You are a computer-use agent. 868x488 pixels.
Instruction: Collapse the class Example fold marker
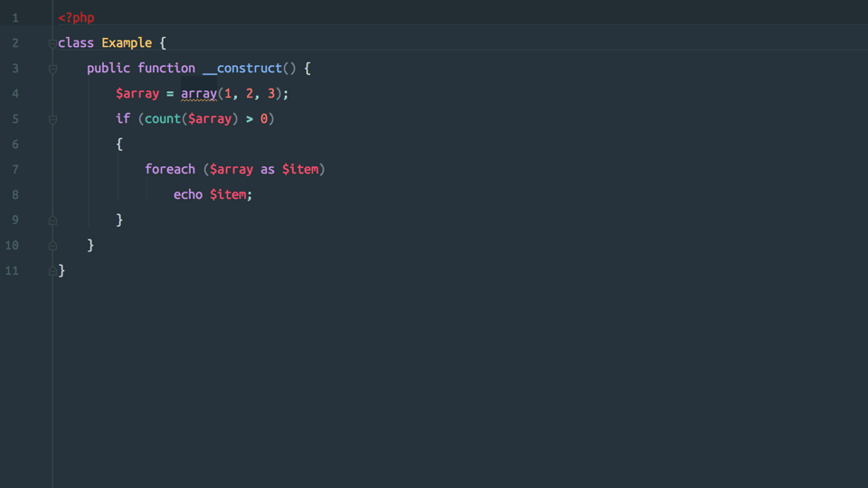click(x=52, y=43)
